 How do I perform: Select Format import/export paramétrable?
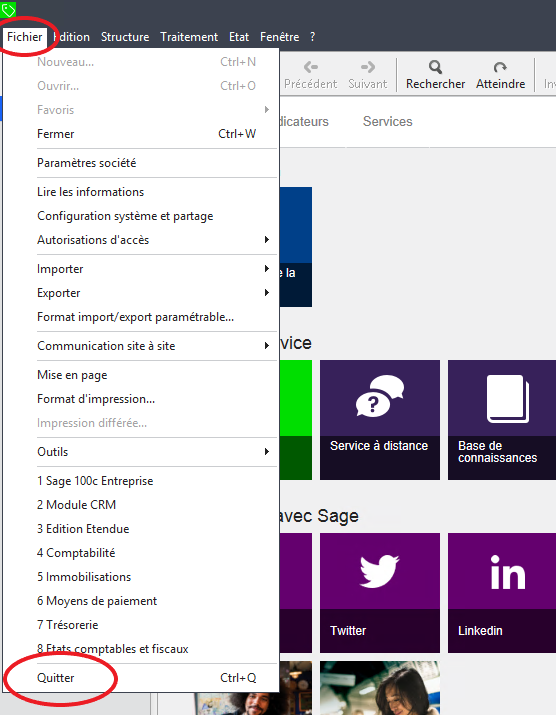point(141,317)
